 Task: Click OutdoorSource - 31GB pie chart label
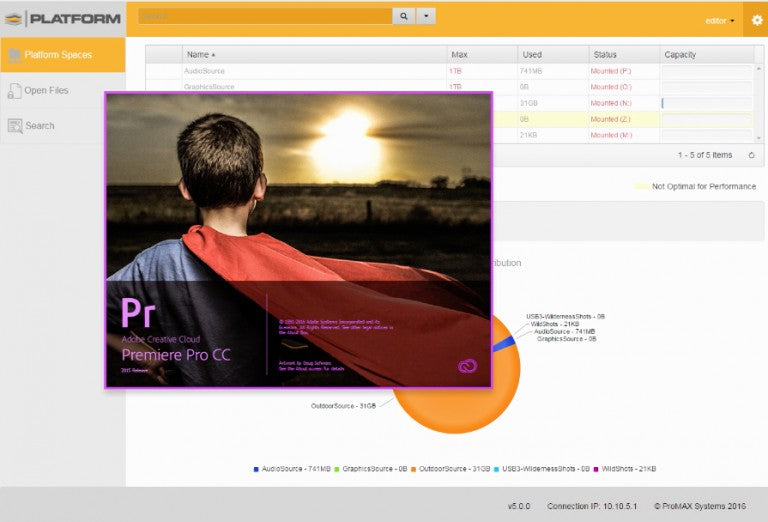(x=343, y=406)
